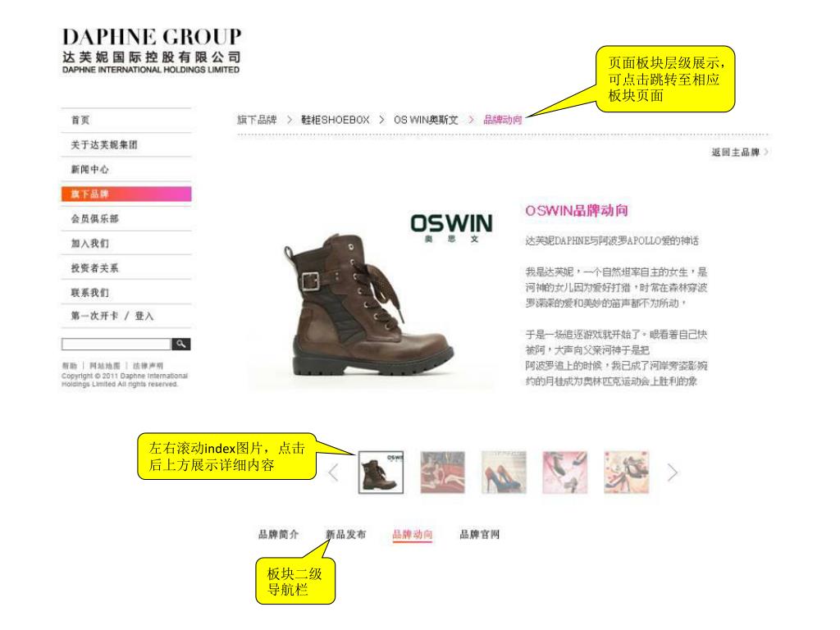The image size is (840, 630).
Task: Click the OSWIN brand logo
Action: coord(452,228)
